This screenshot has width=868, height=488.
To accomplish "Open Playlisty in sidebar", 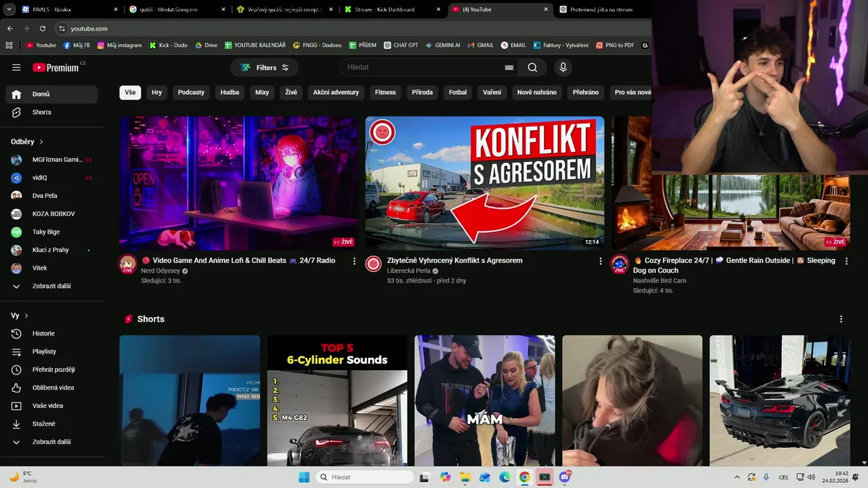I will pos(52,352).
